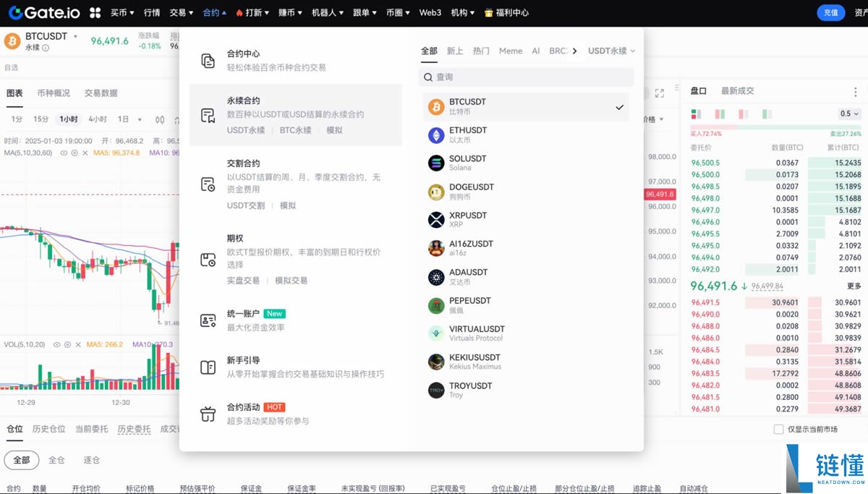Click the 96,500.5 ask price row
Image resolution: width=868 pixels, height=494 pixels.
point(776,163)
